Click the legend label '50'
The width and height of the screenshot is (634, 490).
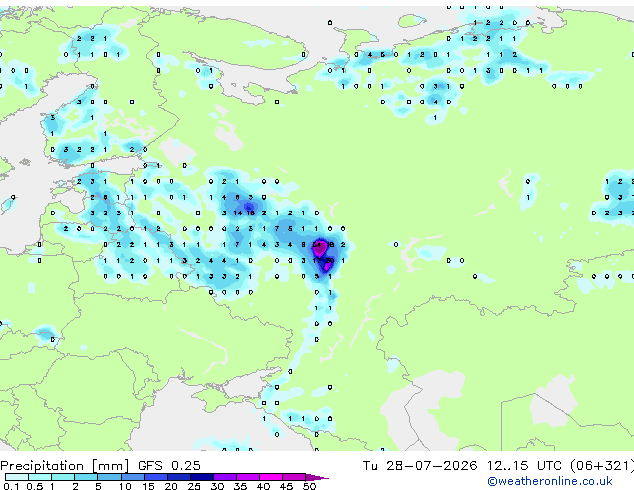[x=310, y=486]
